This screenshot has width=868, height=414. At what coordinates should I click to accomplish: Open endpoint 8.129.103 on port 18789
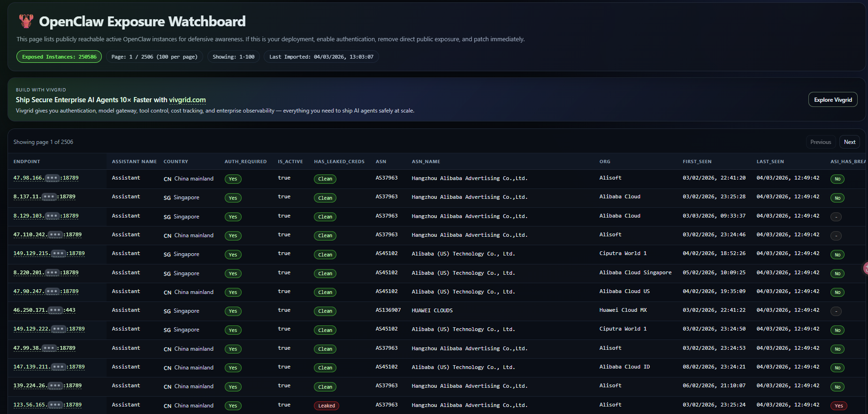coord(46,216)
